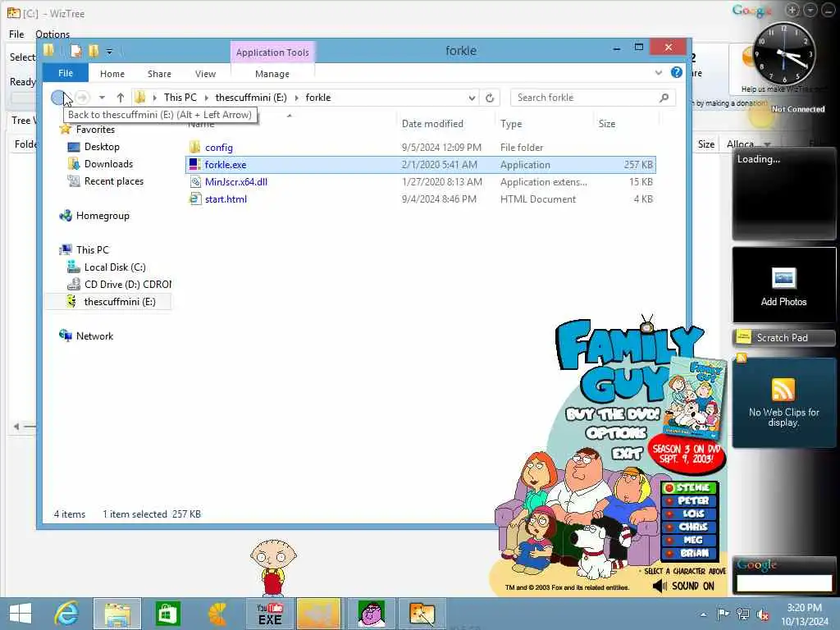Select MinJscr.x64.dll file icon

click(195, 182)
